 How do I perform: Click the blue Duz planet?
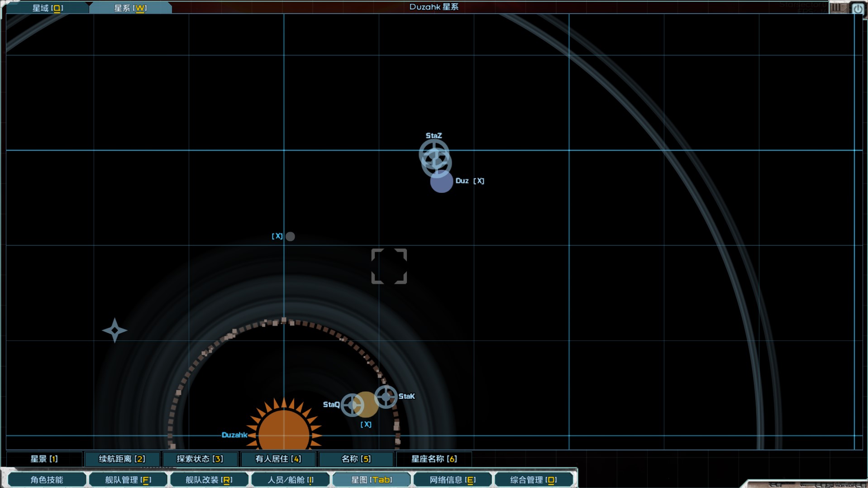coord(442,182)
